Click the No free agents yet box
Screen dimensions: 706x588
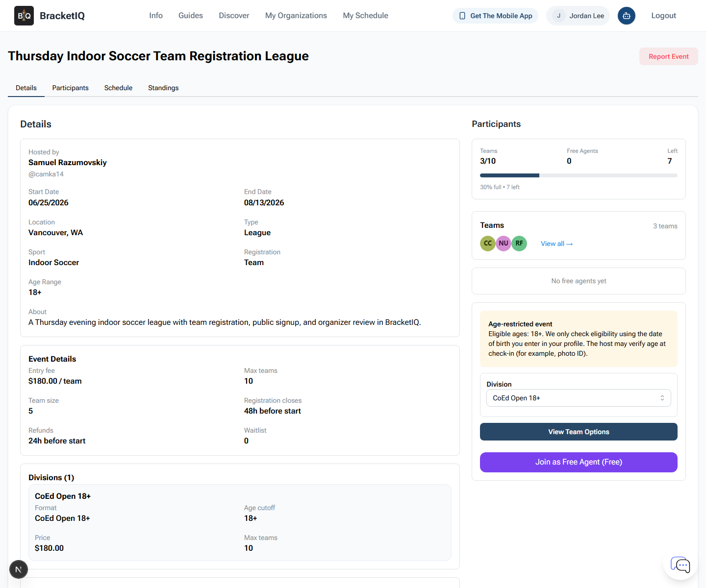[579, 281]
